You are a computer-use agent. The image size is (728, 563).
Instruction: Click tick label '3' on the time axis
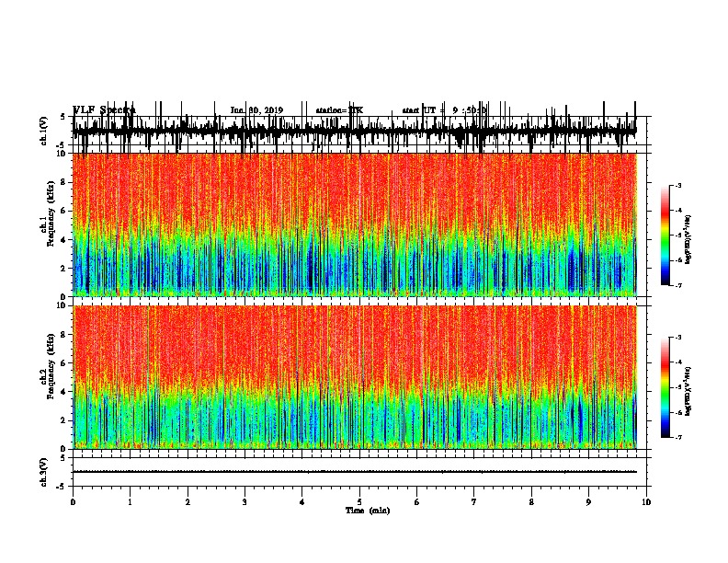click(x=245, y=502)
